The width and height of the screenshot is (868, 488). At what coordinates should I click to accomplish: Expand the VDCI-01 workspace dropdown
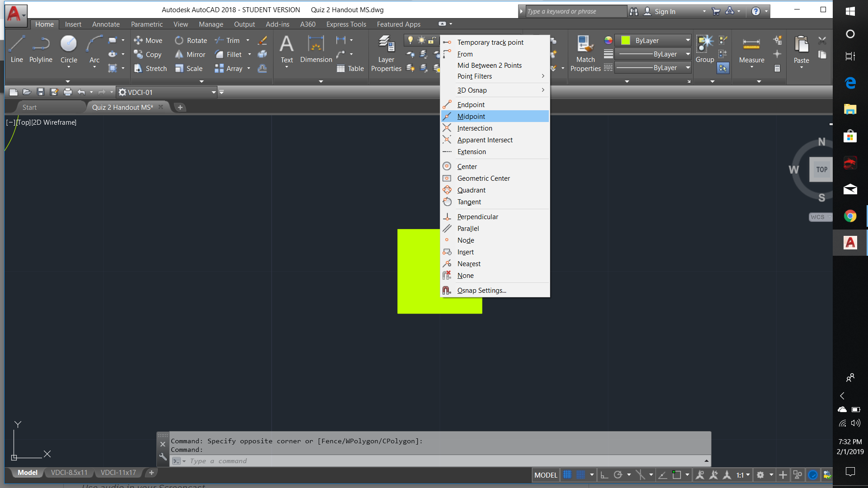(x=213, y=93)
